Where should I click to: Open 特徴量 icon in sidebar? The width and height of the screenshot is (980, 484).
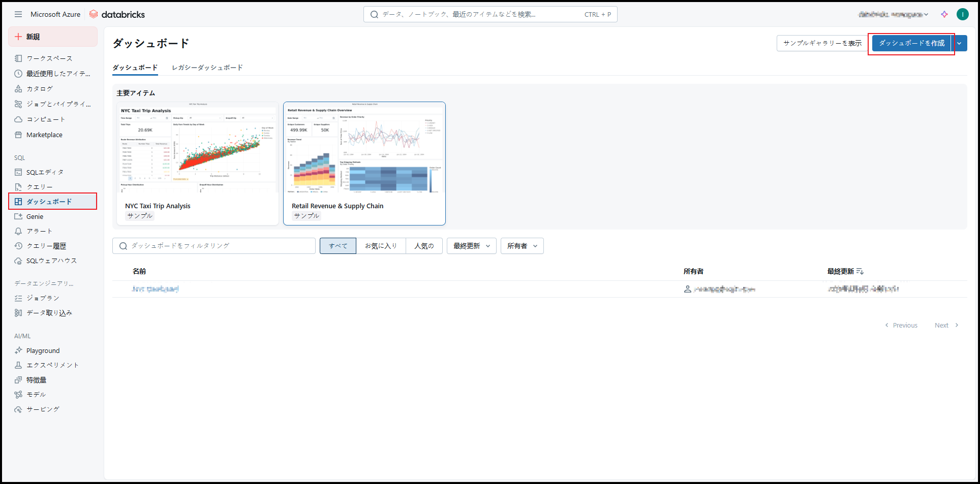18,380
